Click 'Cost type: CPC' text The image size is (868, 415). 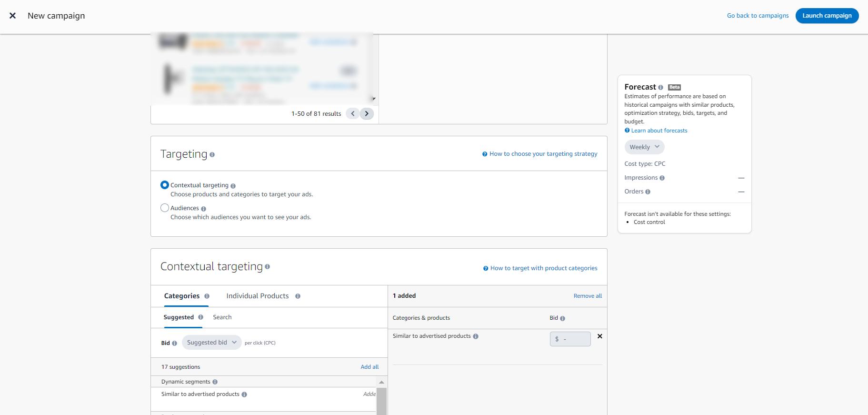[645, 164]
